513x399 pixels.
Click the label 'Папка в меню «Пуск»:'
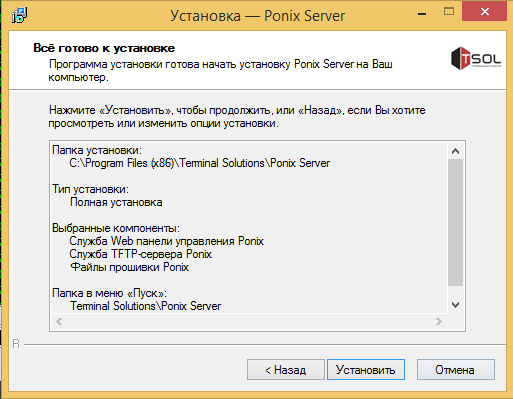(x=109, y=293)
